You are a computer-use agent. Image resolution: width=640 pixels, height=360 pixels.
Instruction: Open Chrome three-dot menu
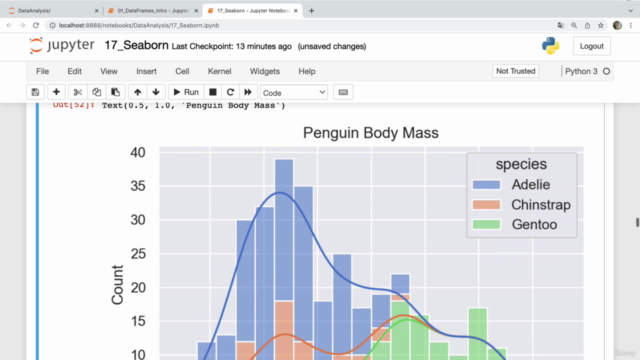point(631,25)
